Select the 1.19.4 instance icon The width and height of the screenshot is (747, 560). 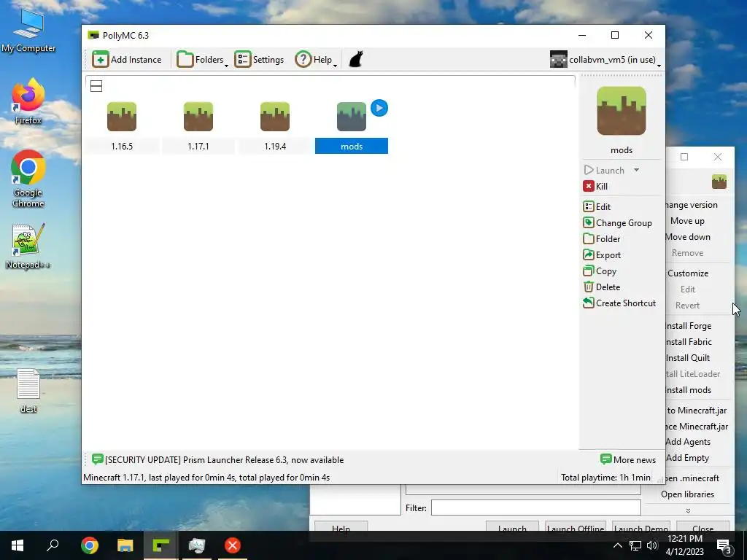tap(275, 117)
